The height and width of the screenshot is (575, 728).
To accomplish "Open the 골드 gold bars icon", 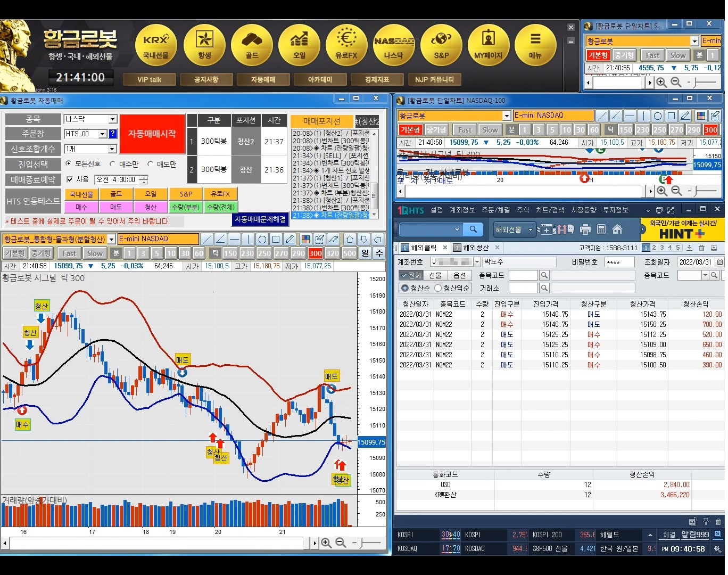I will pyautogui.click(x=252, y=45).
